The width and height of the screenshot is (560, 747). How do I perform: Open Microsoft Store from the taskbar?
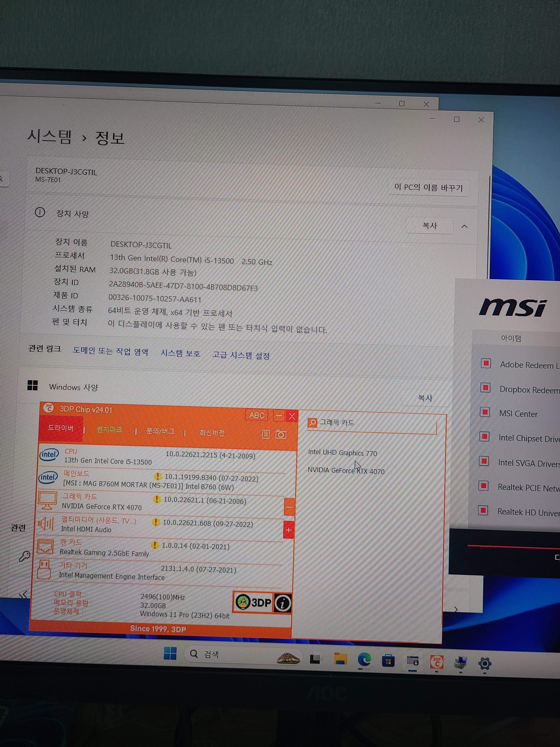pos(388,660)
